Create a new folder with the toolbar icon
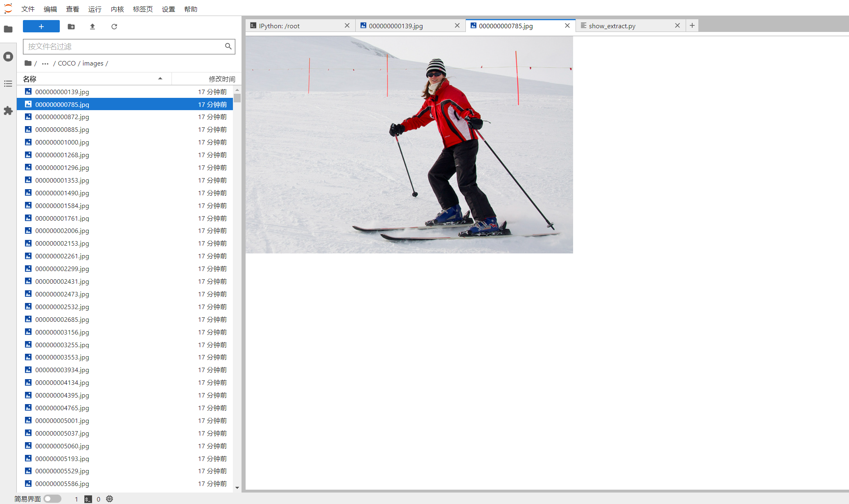The height and width of the screenshot is (504, 849). (x=71, y=26)
